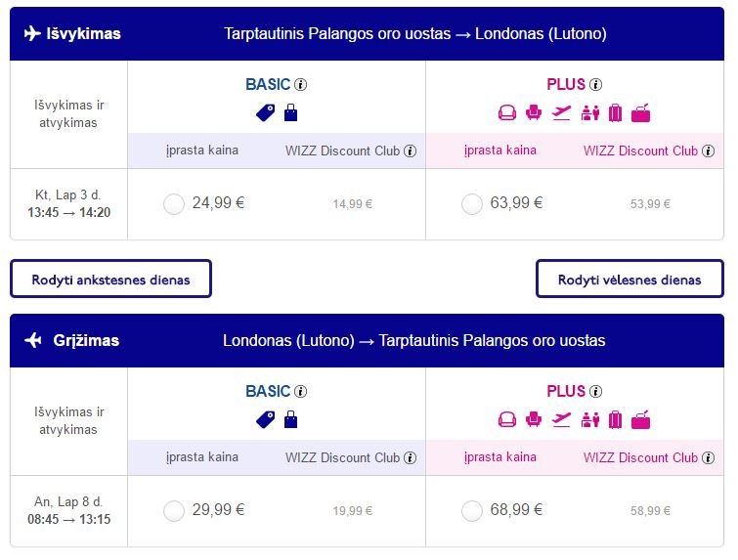Select 68,99 € Plus return fare radio
The image size is (738, 560).
click(x=471, y=511)
